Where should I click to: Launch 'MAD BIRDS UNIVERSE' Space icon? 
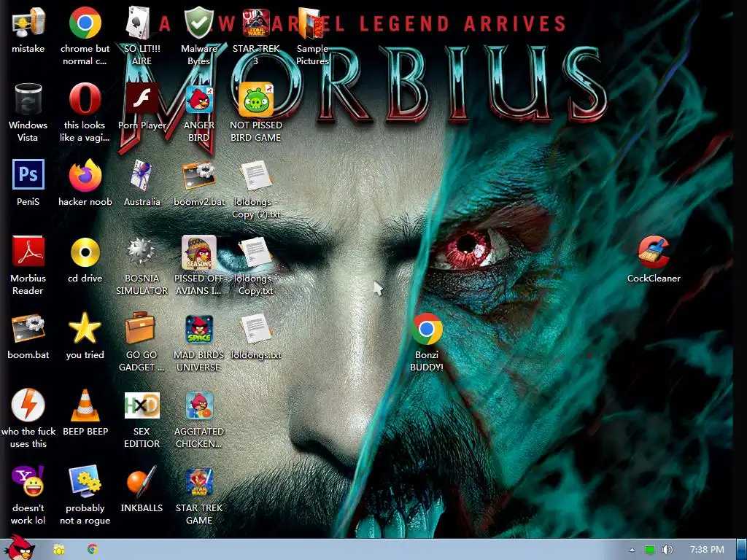point(198,329)
